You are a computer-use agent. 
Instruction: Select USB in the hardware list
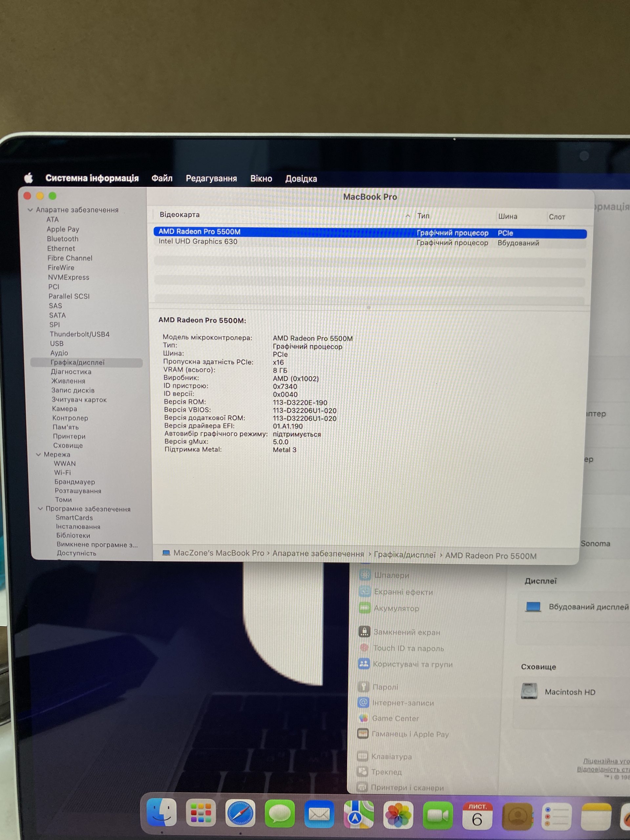coord(56,343)
